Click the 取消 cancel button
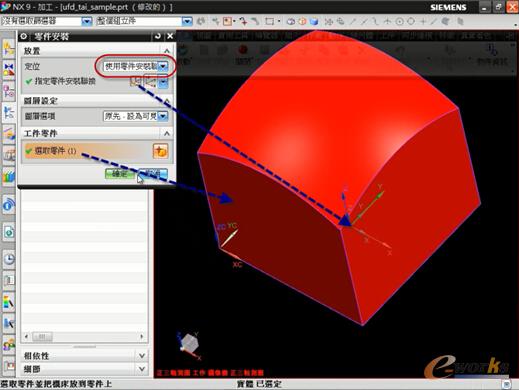The height and width of the screenshot is (390, 519). click(x=153, y=173)
